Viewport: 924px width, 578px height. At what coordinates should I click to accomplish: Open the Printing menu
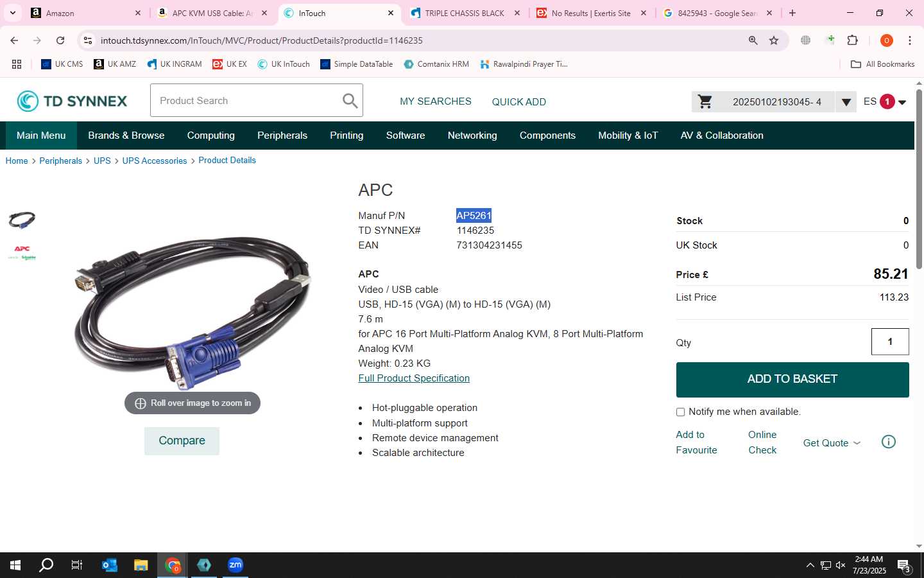tap(346, 136)
